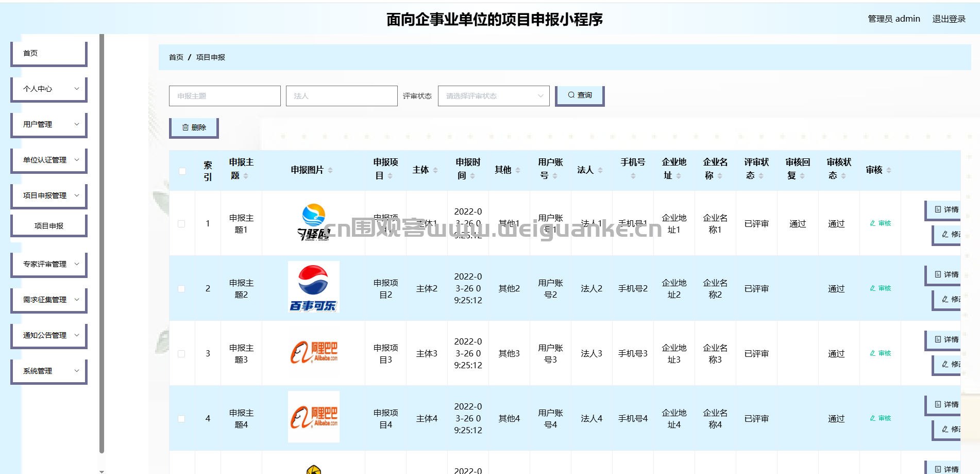Sort by 申报主题 column sort icon

[x=246, y=176]
